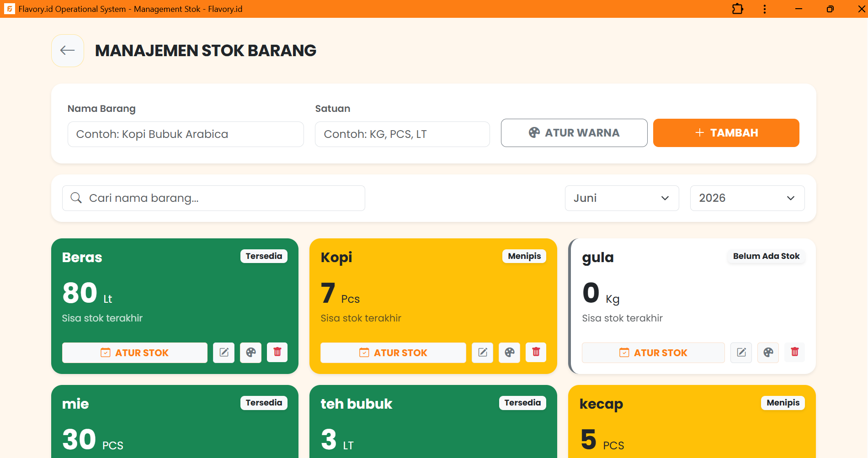Click the mie card title
The width and height of the screenshot is (868, 458).
pos(75,404)
